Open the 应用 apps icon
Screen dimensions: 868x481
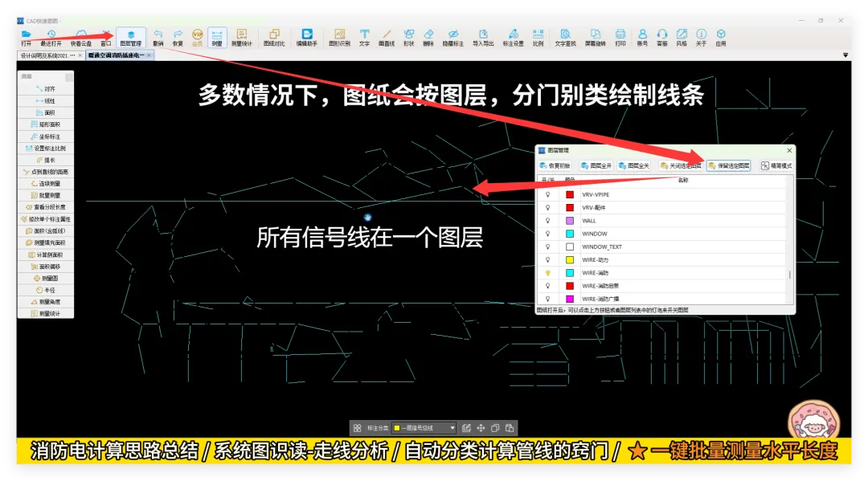click(721, 38)
